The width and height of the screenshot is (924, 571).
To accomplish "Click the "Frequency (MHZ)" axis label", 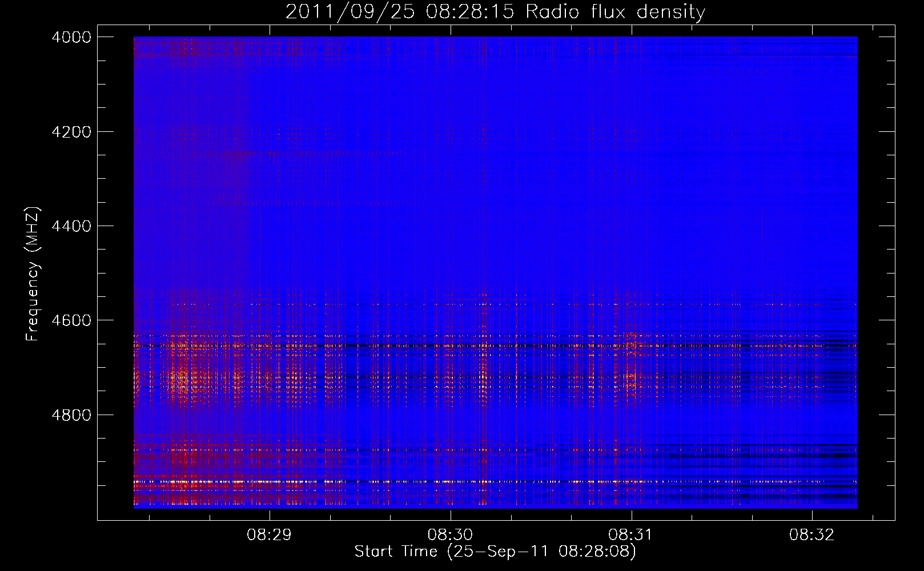I will (x=33, y=274).
